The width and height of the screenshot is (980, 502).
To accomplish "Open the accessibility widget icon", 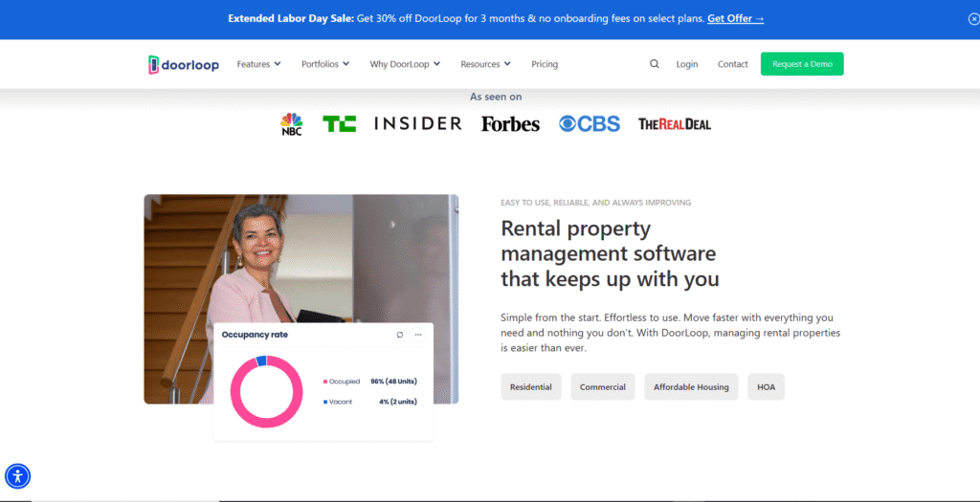I will [x=18, y=475].
